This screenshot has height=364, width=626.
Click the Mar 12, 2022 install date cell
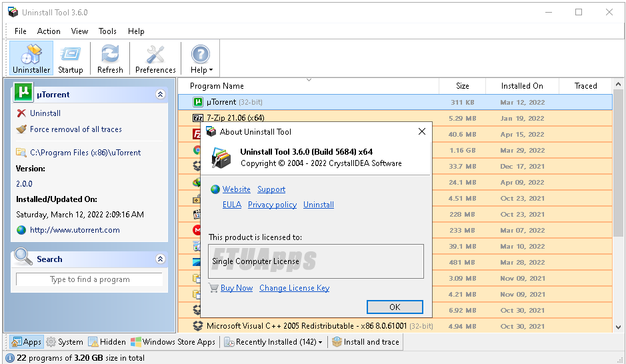pos(522,102)
